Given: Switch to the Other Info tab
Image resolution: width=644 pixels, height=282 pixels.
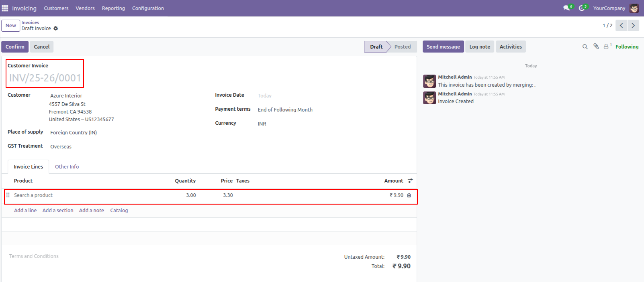Looking at the screenshot, I should (67, 166).
